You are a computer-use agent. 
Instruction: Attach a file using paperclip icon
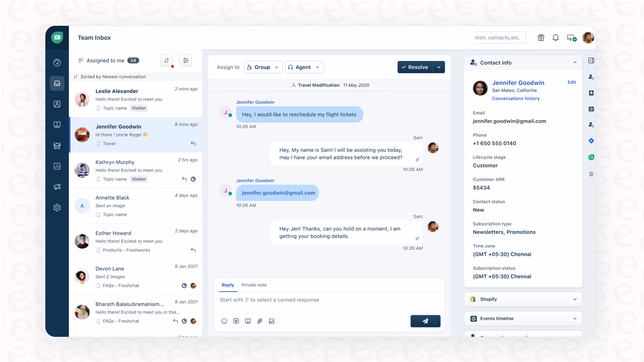pos(260,321)
